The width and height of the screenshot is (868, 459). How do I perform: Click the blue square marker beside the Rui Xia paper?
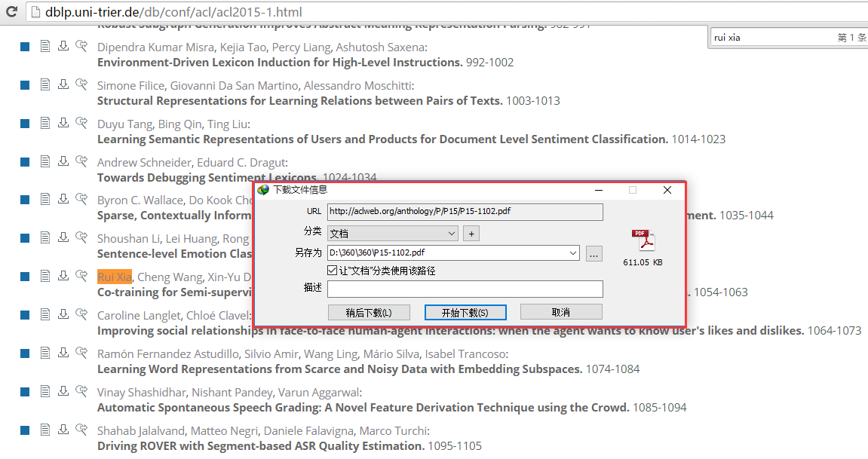pyautogui.click(x=25, y=277)
